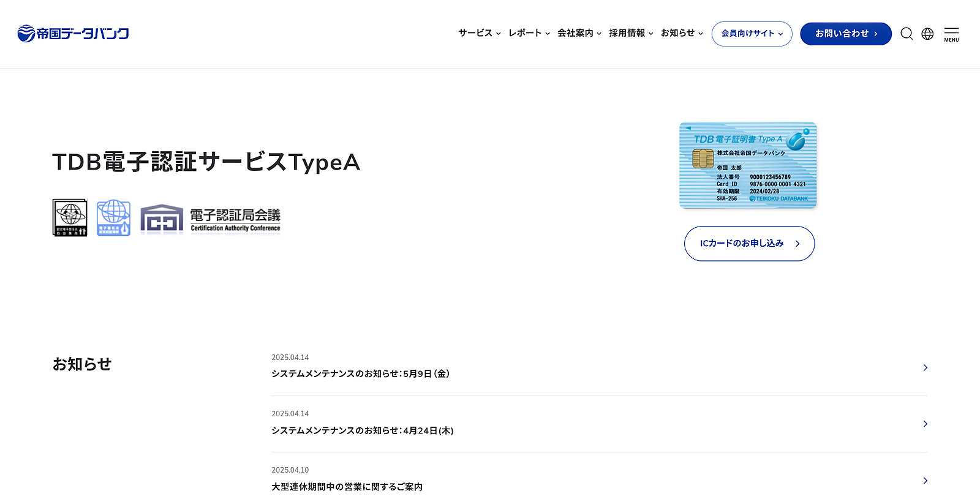Click the 2025.04.10 date text
The image size is (980, 502).
[x=290, y=470]
